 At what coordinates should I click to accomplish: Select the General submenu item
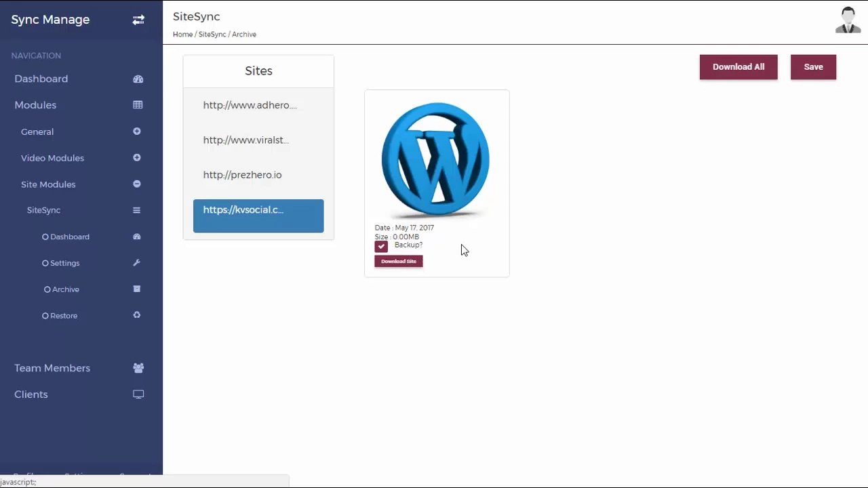[37, 131]
